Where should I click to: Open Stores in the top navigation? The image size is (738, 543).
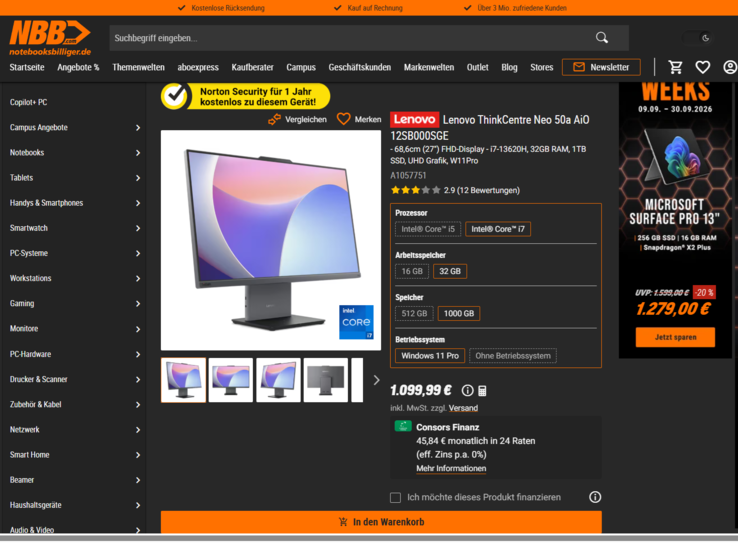pos(541,67)
